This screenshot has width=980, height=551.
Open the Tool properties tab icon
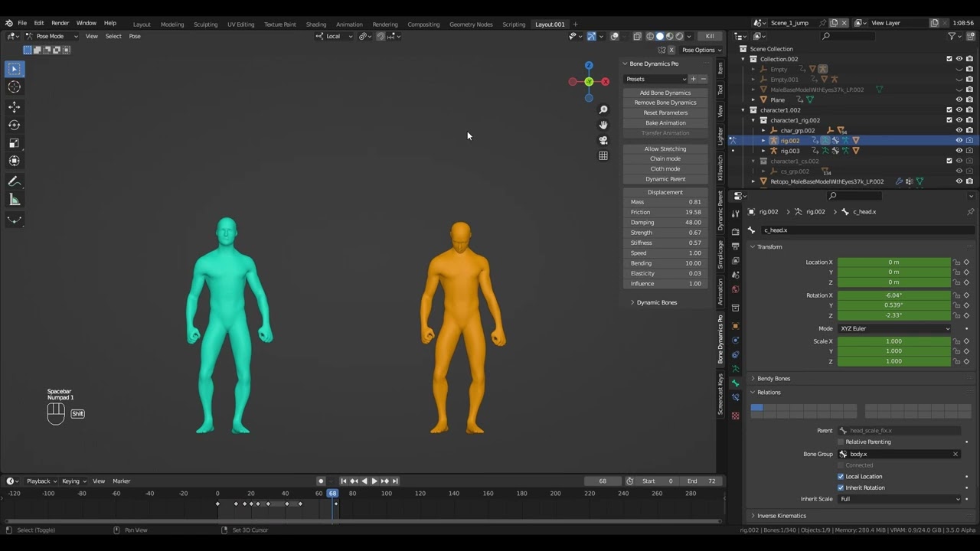[736, 214]
